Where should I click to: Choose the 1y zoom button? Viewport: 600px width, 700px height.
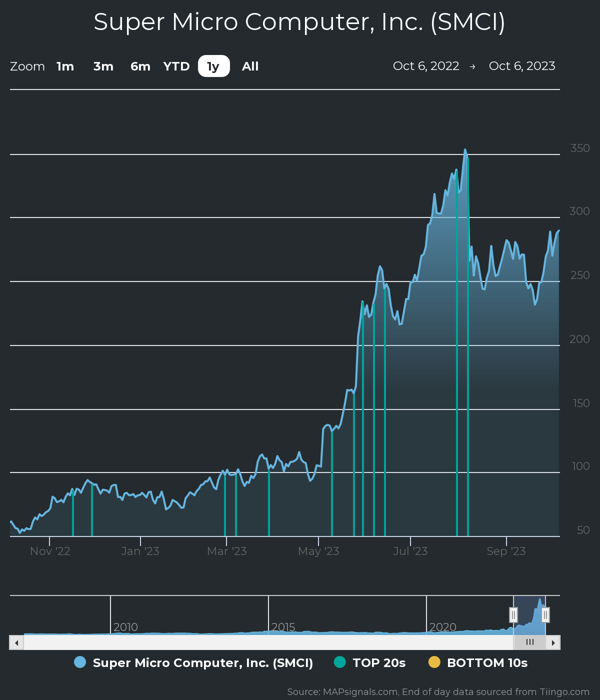click(x=213, y=66)
